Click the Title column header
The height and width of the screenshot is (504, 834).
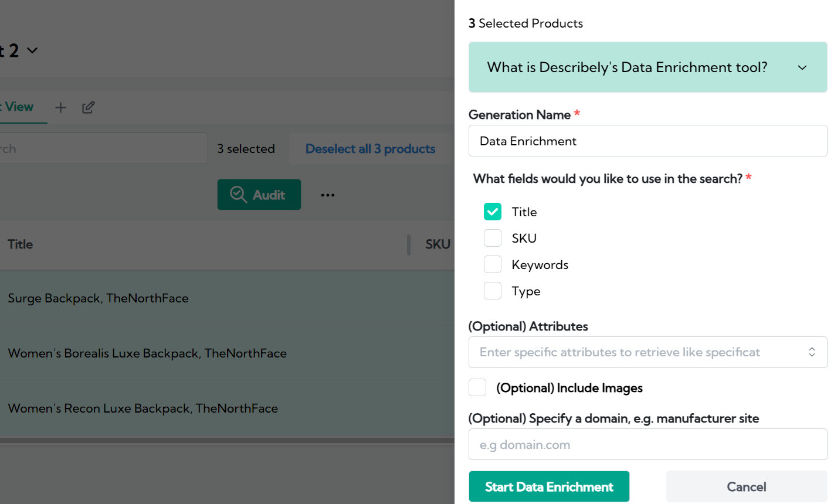tap(21, 244)
